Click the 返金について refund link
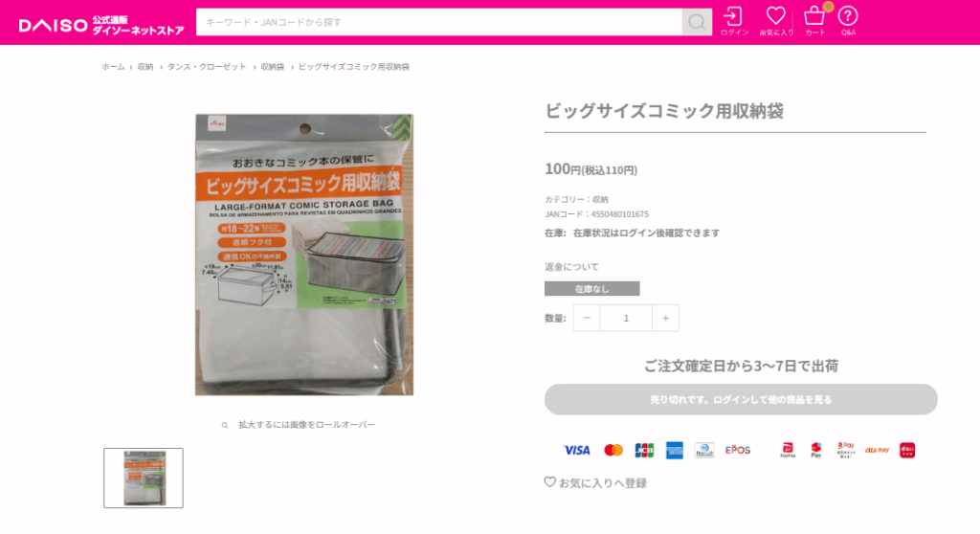Image resolution: width=980 pixels, height=534 pixels. (572, 267)
